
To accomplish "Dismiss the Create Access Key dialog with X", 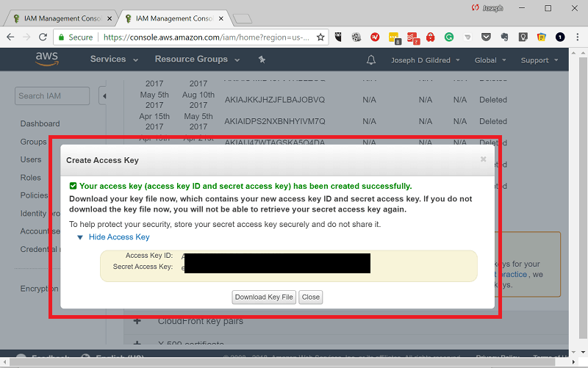I will (484, 159).
